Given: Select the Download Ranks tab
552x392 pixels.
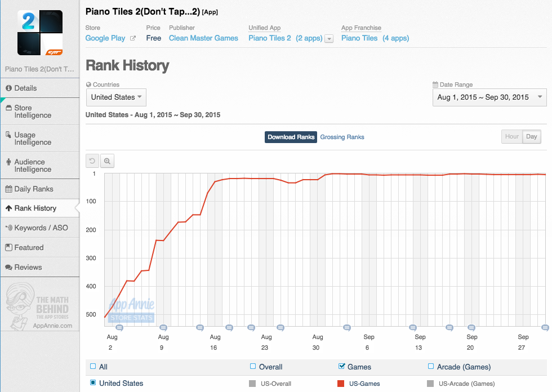Looking at the screenshot, I should (x=291, y=137).
